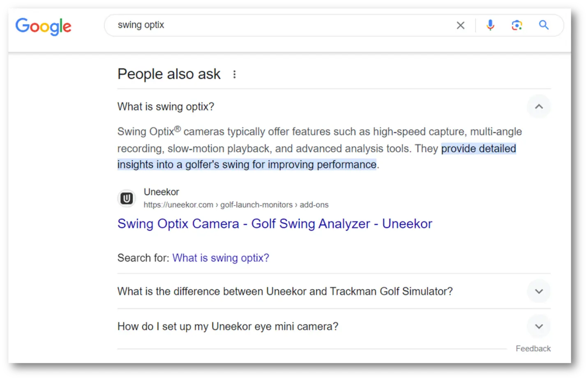
Task: Click the 'What is swing optix?' question heading
Action: point(166,107)
